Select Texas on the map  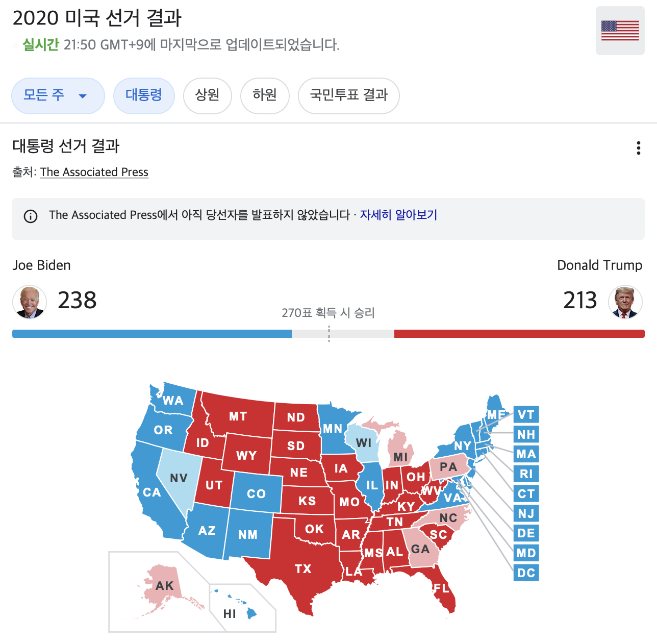coord(302,568)
